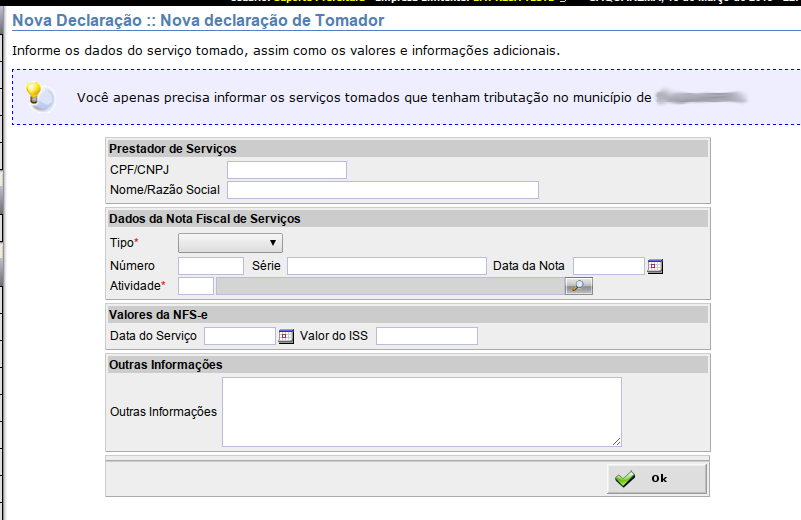Click inside the Outras Informações textarea
This screenshot has height=520, width=801.
pos(421,411)
